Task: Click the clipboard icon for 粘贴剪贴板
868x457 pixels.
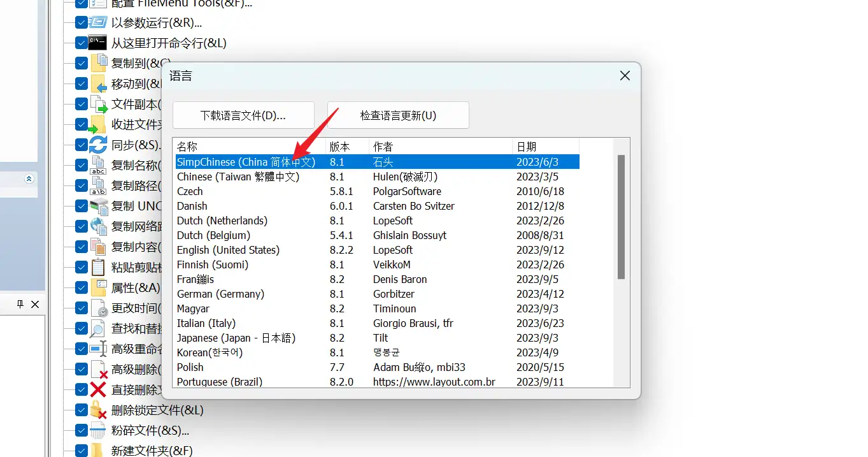Action: point(97,267)
